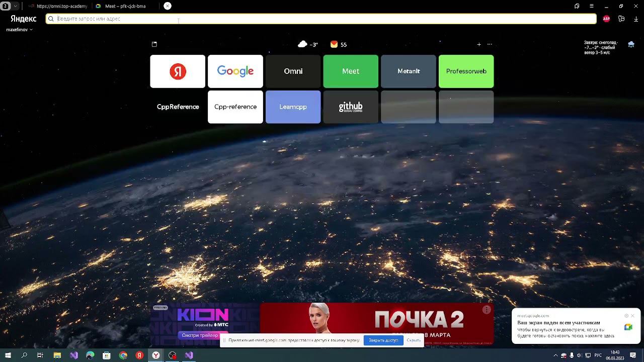Open the tableau three-dots options

point(490,44)
